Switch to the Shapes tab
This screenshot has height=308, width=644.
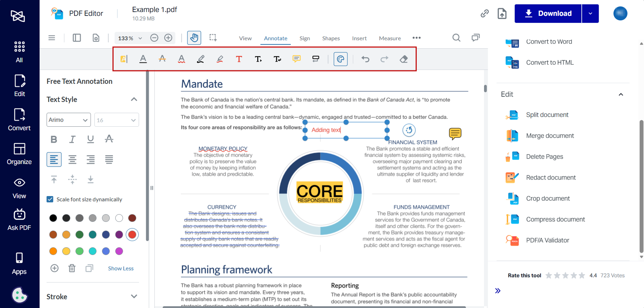(x=331, y=38)
